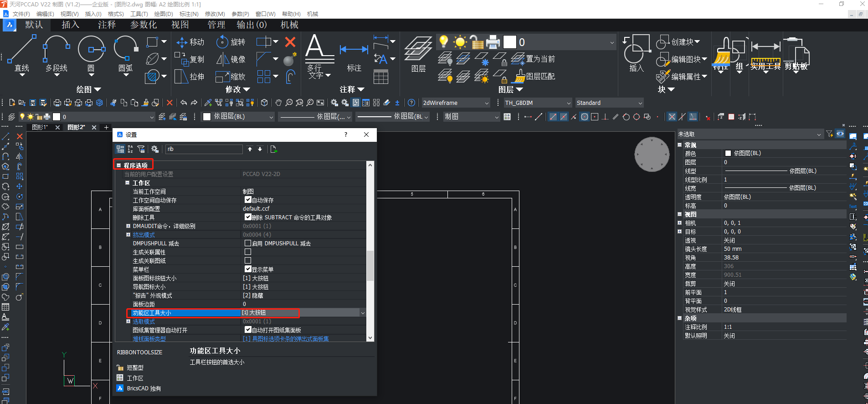This screenshot has height=404, width=868.
Task: Click the help question mark toolbar icon
Action: 411,103
